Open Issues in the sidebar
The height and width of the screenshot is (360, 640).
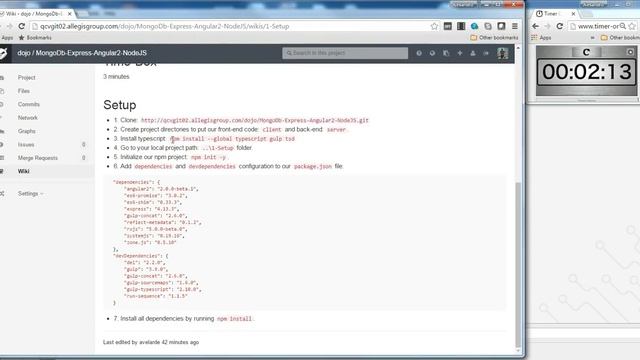point(26,144)
